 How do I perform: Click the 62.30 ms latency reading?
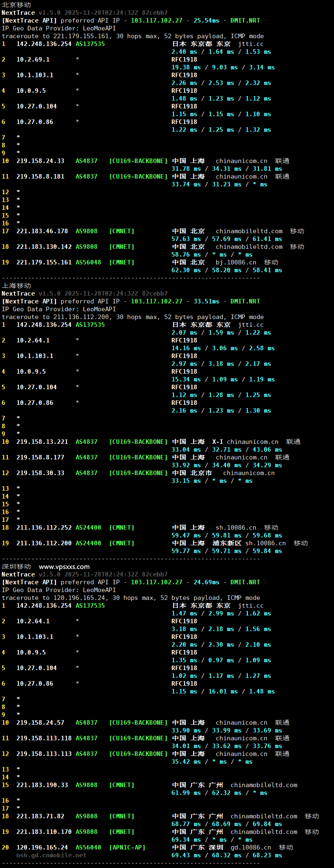186,270
